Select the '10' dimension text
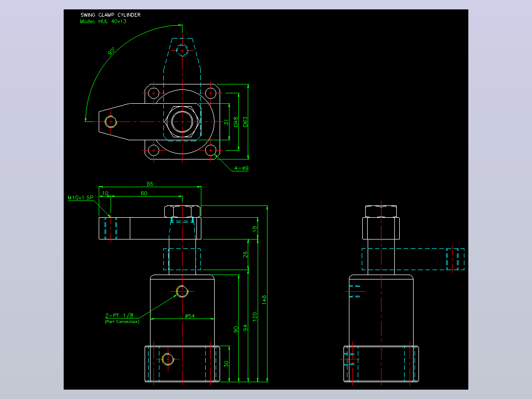532x399 pixels. click(x=105, y=193)
